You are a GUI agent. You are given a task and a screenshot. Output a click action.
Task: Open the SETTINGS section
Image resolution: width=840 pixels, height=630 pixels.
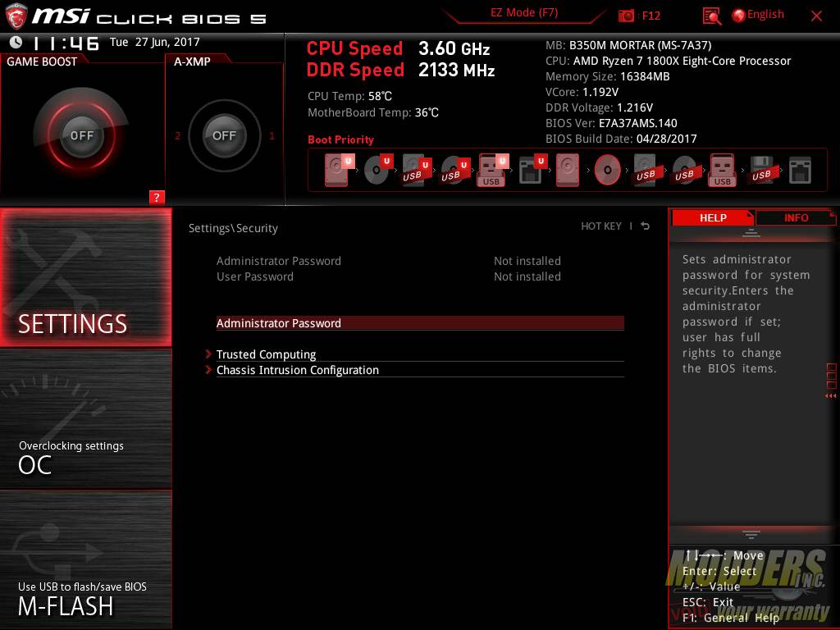[x=85, y=277]
